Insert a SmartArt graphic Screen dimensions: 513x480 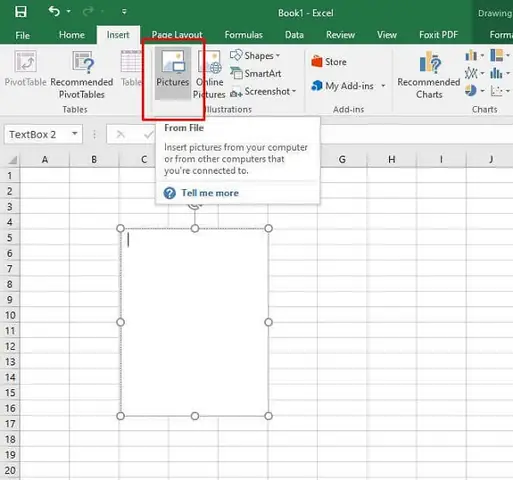coord(256,73)
